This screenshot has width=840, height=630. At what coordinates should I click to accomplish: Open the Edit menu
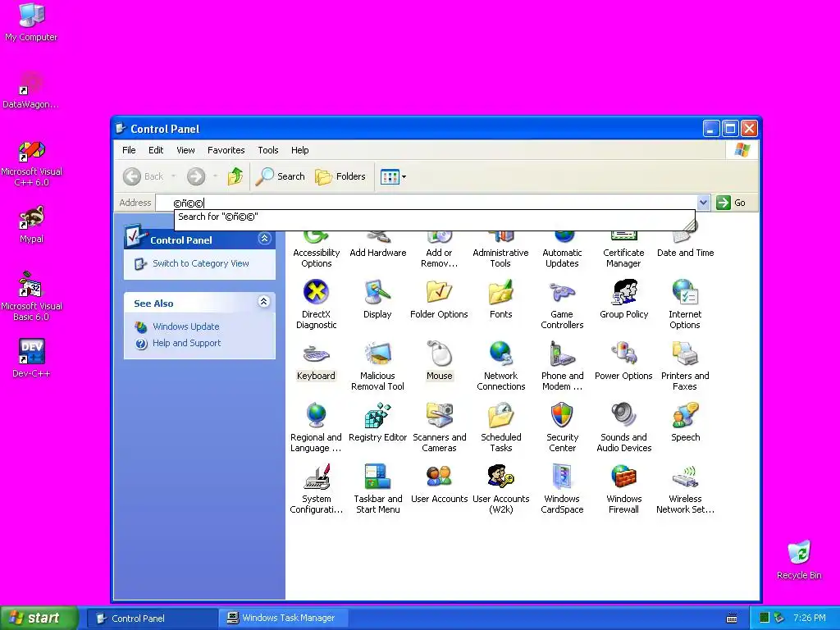pyautogui.click(x=156, y=150)
